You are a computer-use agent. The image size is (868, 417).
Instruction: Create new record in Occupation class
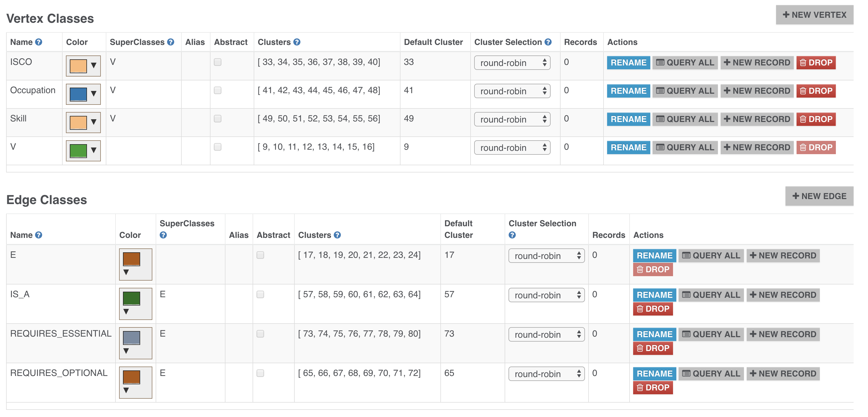[757, 91]
